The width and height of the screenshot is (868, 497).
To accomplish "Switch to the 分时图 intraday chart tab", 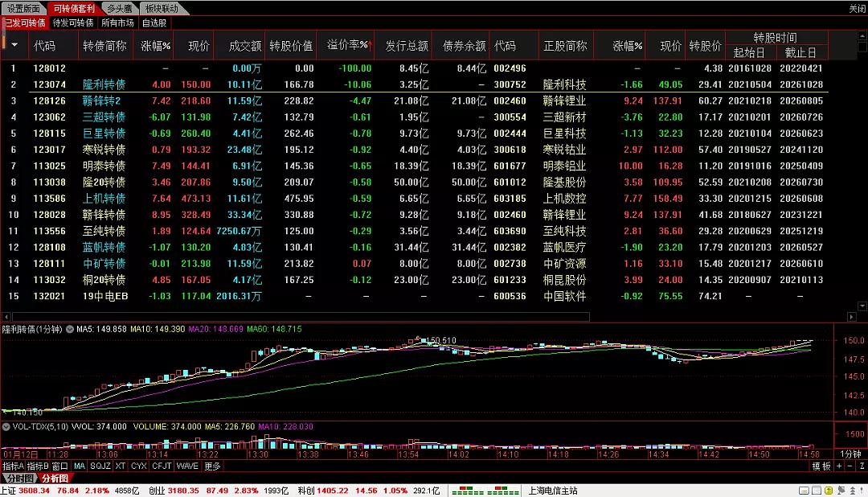I will (18, 479).
